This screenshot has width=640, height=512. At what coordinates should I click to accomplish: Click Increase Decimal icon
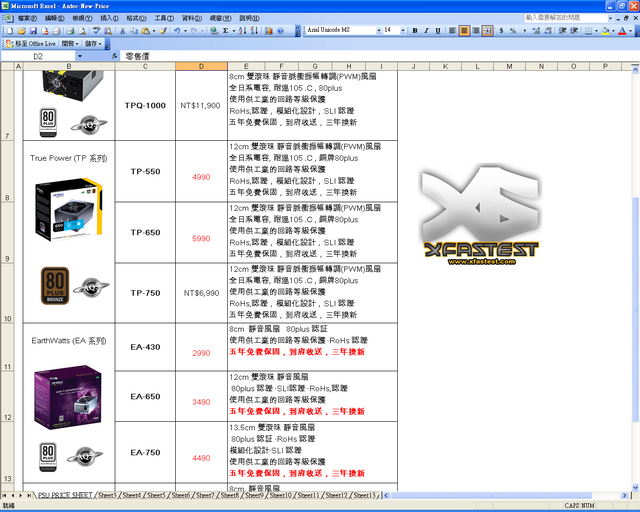pyautogui.click(x=536, y=31)
